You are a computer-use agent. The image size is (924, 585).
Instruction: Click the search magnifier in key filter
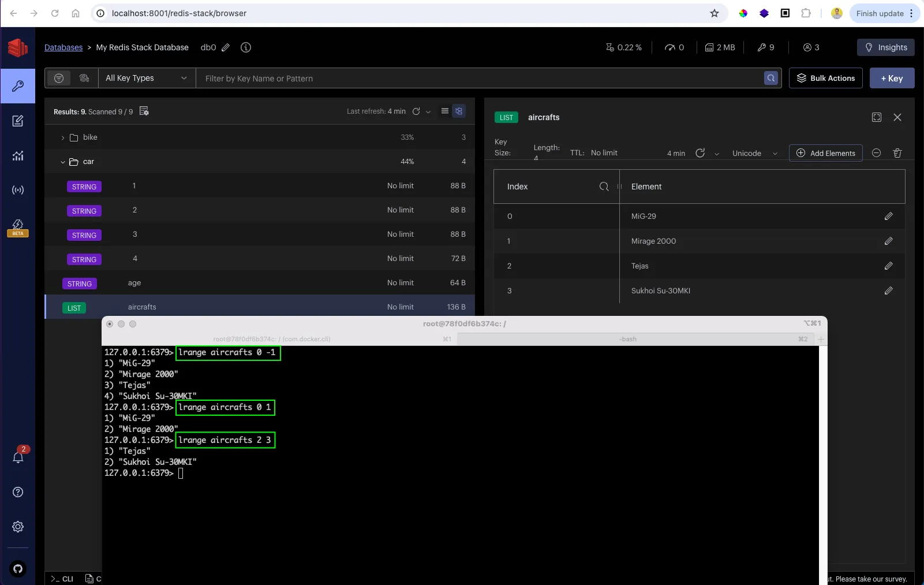tap(771, 78)
